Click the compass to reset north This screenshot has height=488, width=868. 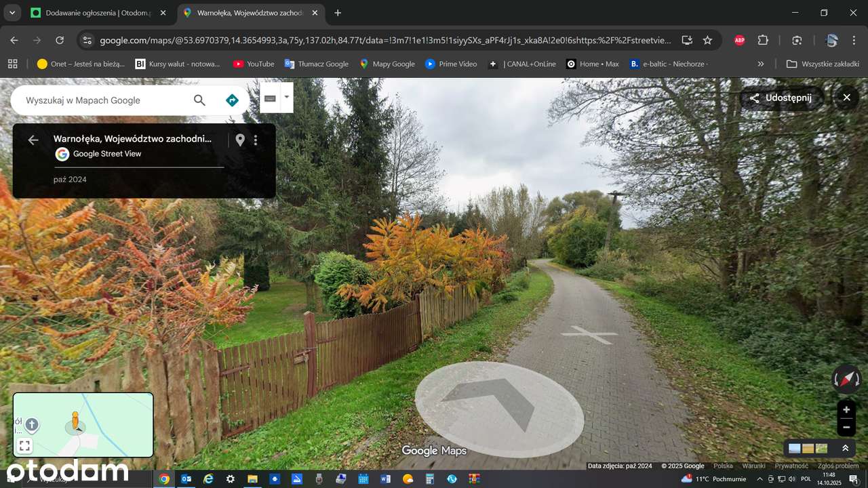pos(846,380)
